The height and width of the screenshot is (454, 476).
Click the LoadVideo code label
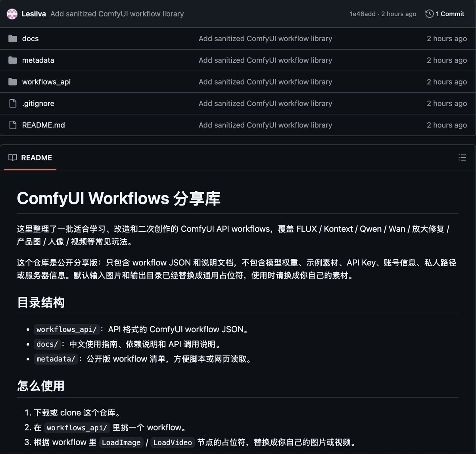173,442
